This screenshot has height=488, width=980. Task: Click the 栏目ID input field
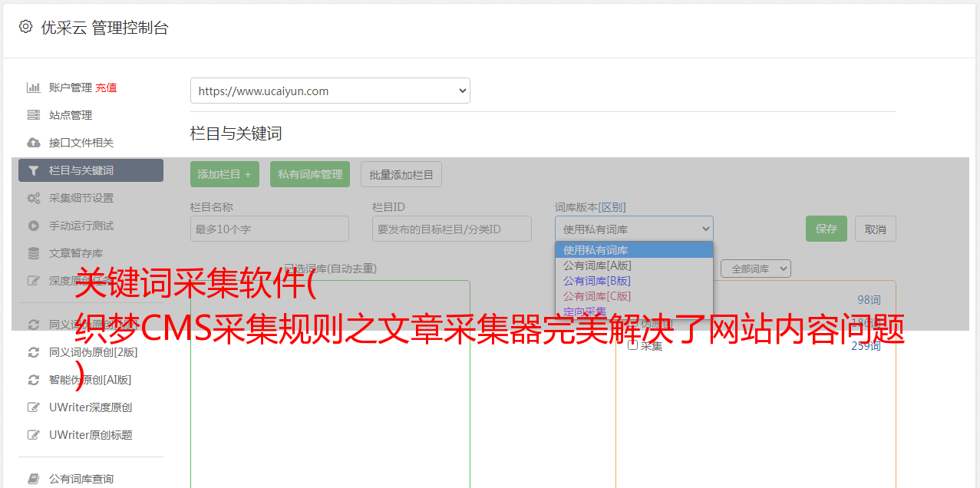tap(452, 229)
